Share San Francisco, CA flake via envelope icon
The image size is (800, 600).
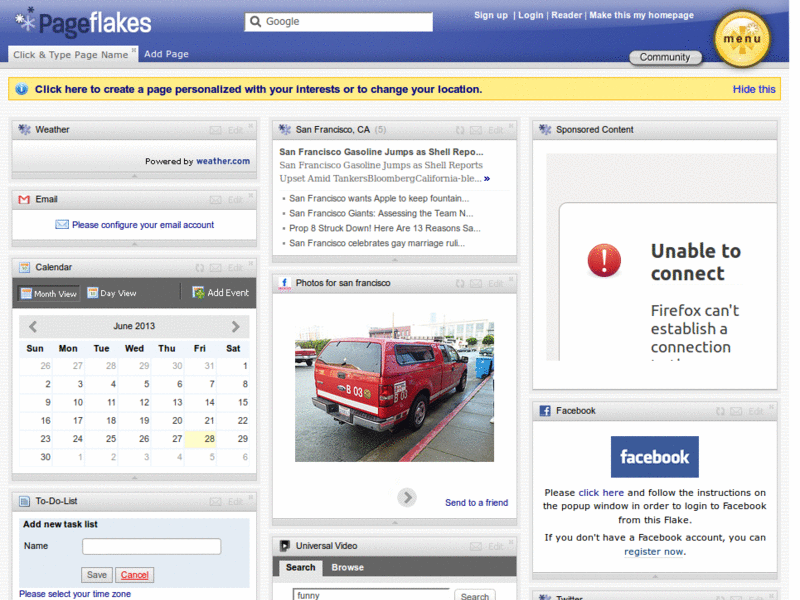click(x=476, y=130)
